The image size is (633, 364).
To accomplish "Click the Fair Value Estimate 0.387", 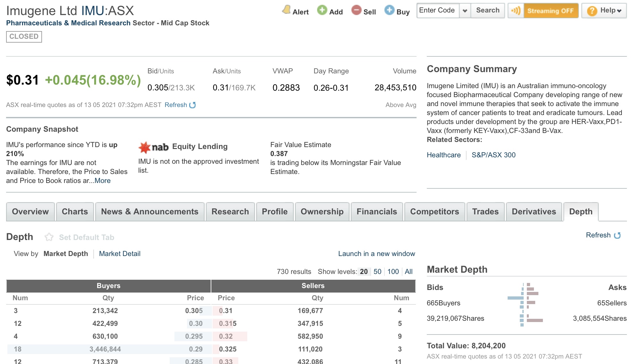I will pyautogui.click(x=279, y=154).
